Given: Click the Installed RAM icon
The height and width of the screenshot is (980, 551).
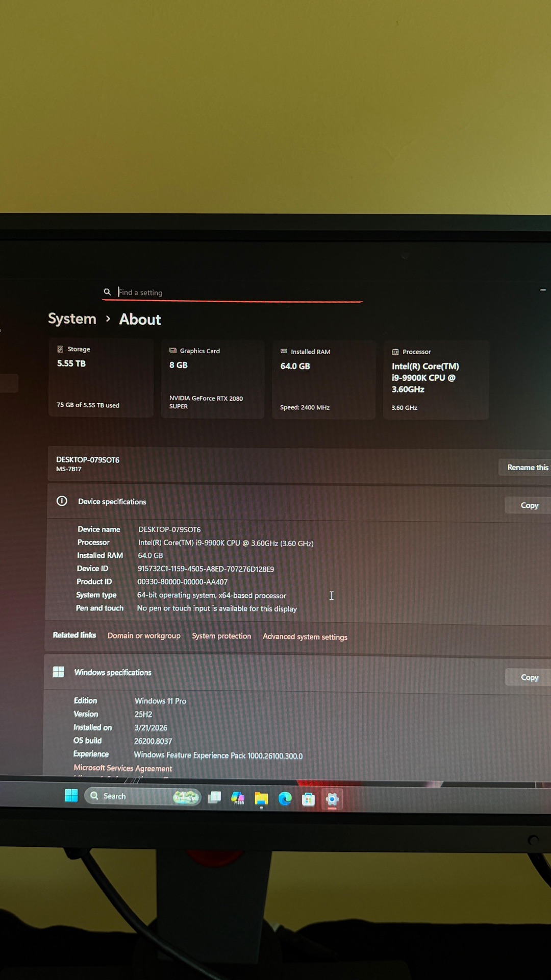Looking at the screenshot, I should coord(284,351).
